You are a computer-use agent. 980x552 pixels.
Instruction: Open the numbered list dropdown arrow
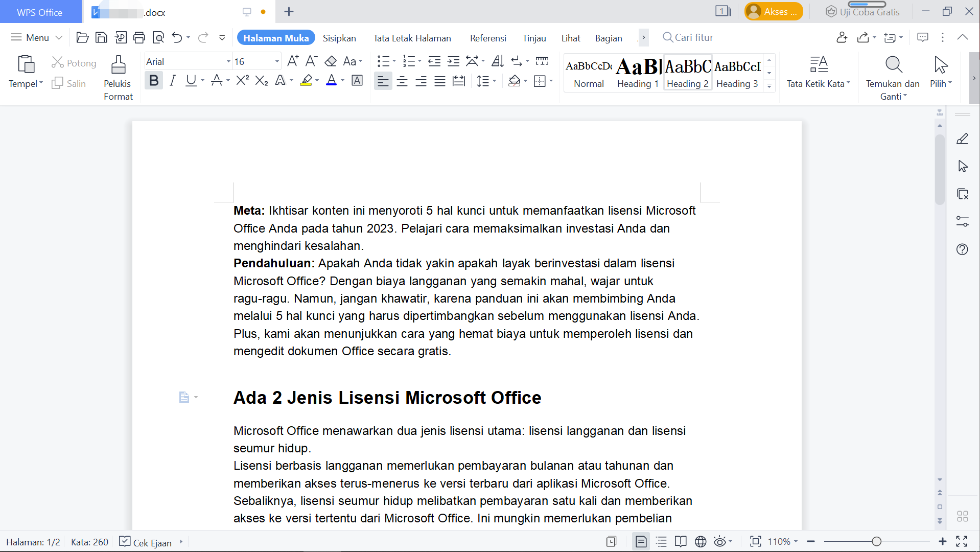coord(419,61)
